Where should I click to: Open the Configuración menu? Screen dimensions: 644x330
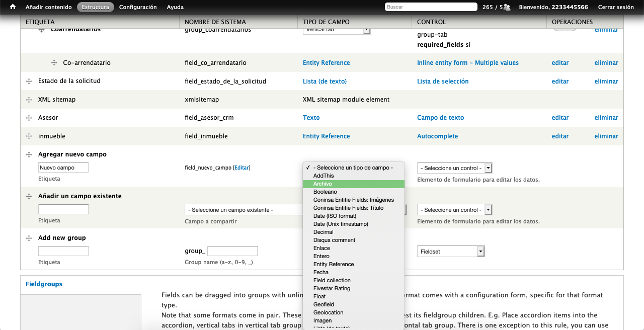pyautogui.click(x=138, y=7)
